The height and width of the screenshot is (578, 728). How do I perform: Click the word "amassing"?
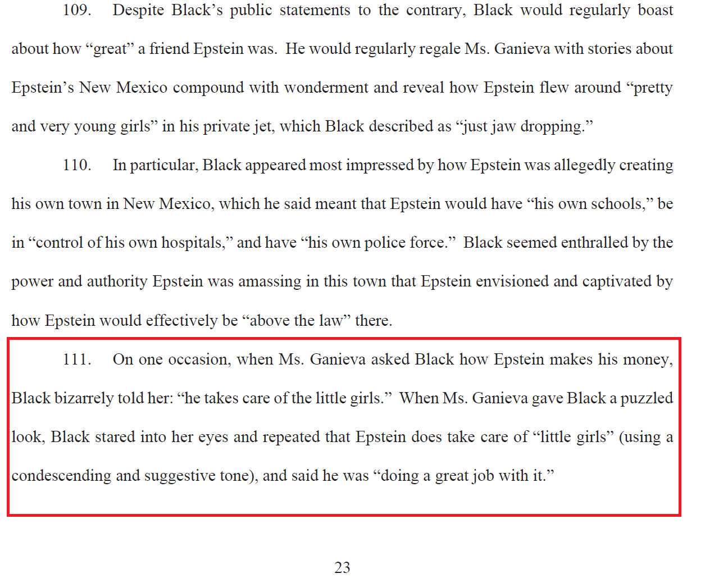270,281
